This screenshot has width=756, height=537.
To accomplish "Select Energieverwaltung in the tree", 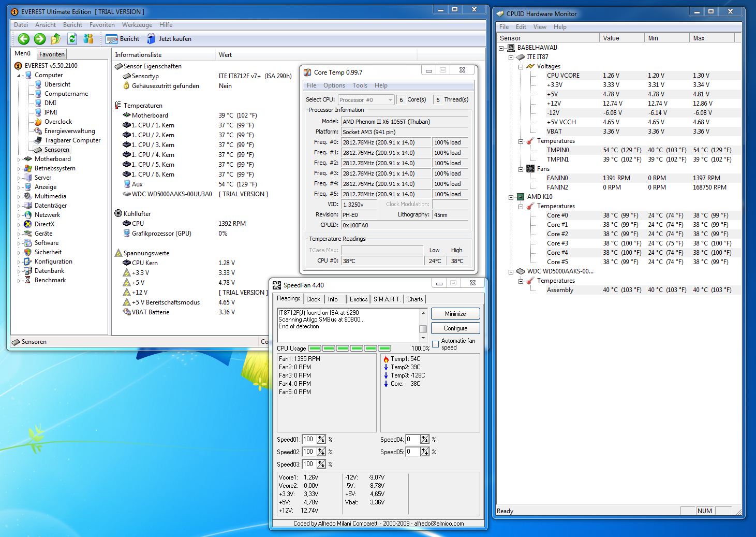I will click(x=69, y=131).
